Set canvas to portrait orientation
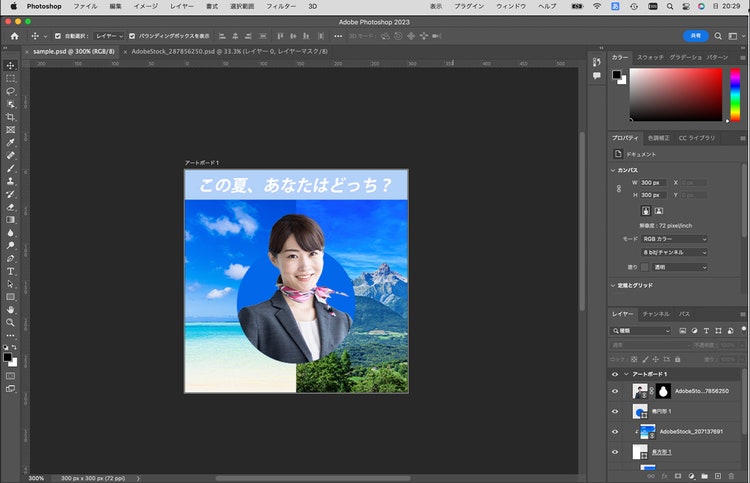750x483 pixels. tap(646, 211)
